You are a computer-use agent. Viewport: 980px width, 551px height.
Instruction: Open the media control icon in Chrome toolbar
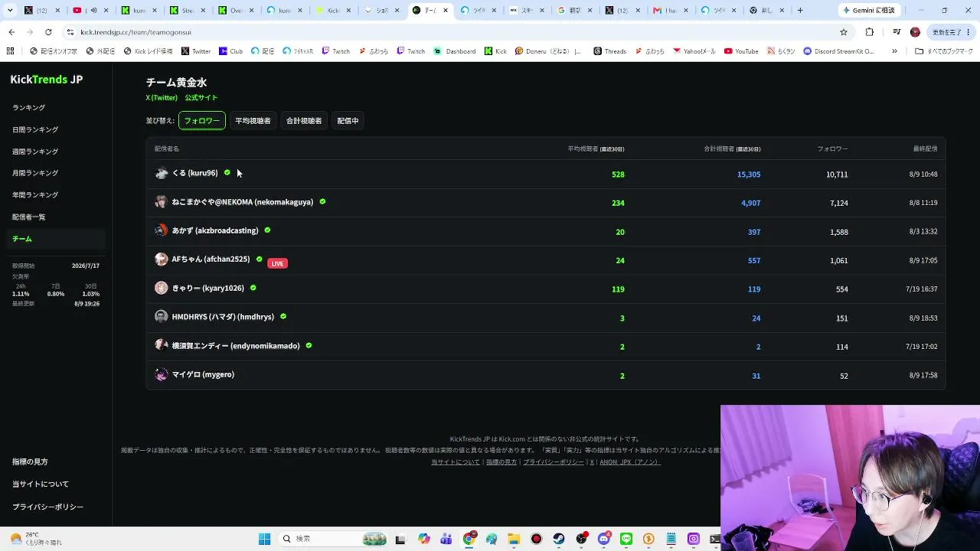tap(896, 32)
